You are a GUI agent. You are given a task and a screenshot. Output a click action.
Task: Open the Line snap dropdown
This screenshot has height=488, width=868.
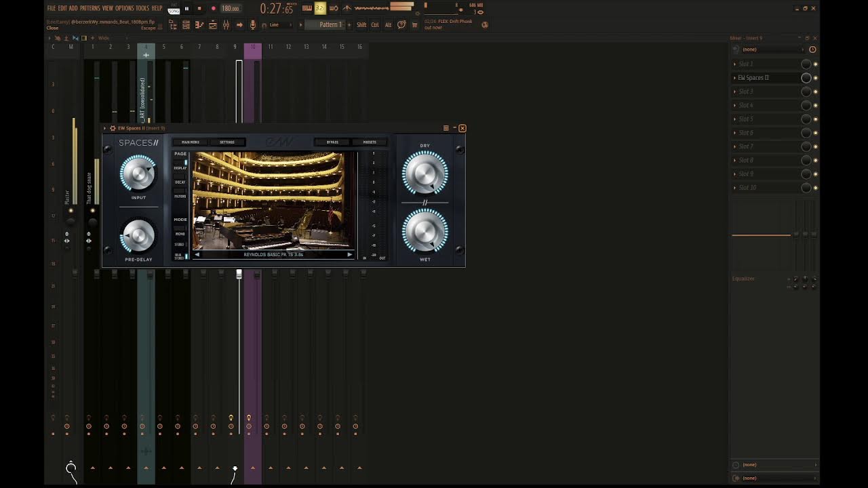coord(279,25)
